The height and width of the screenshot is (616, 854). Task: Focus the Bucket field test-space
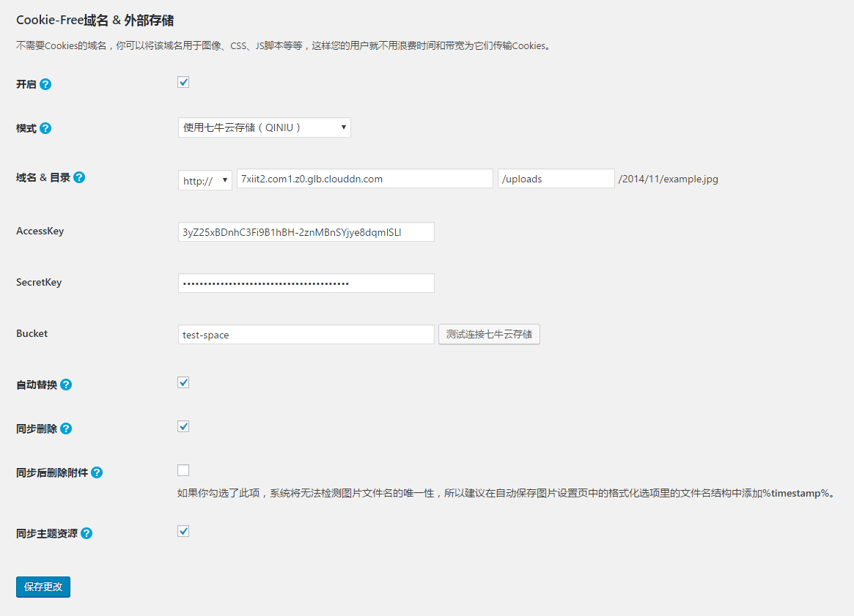[306, 335]
